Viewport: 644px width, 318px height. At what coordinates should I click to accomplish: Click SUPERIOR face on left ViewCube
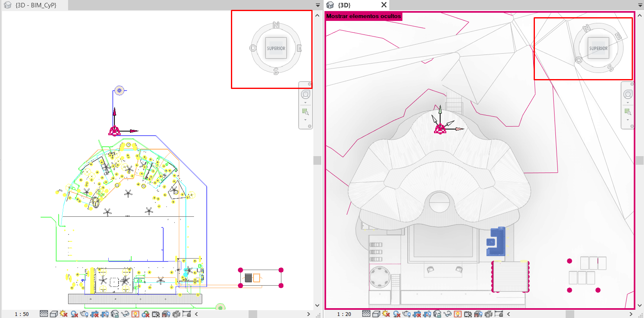coord(276,48)
